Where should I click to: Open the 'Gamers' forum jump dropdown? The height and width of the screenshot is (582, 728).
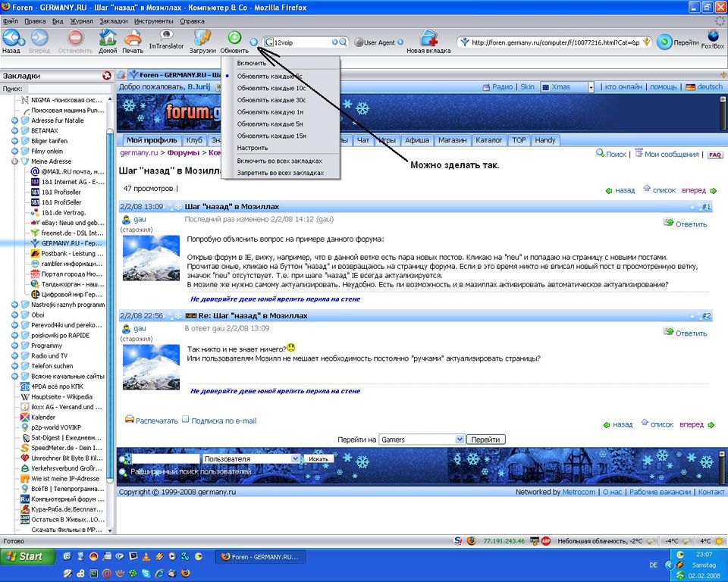[x=460, y=439]
